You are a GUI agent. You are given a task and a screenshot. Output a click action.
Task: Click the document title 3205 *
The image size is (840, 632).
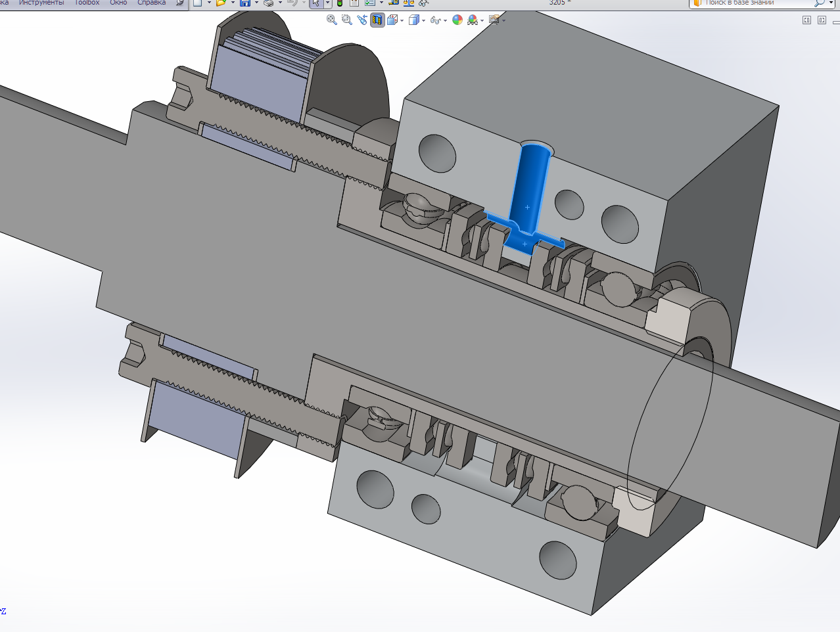(560, 3)
